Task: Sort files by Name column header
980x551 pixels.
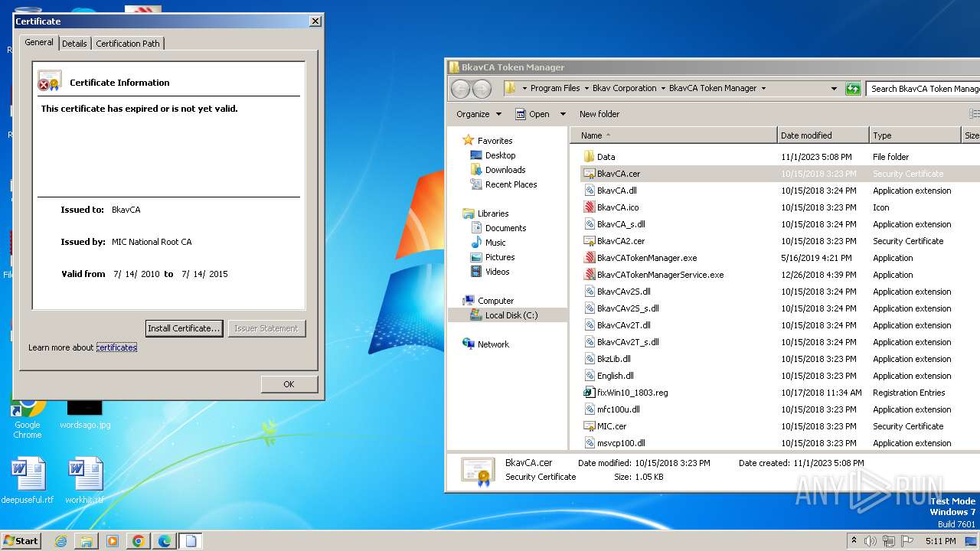Action: pos(674,135)
